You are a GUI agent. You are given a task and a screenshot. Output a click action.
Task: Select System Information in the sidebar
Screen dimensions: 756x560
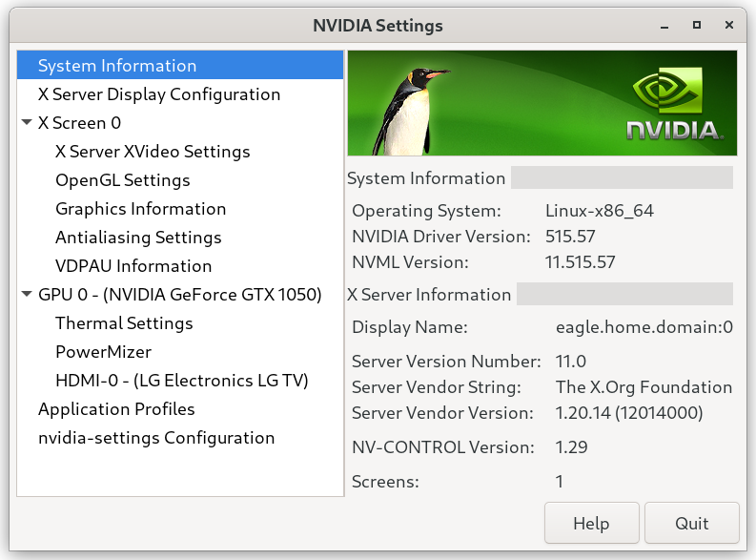[x=180, y=65]
